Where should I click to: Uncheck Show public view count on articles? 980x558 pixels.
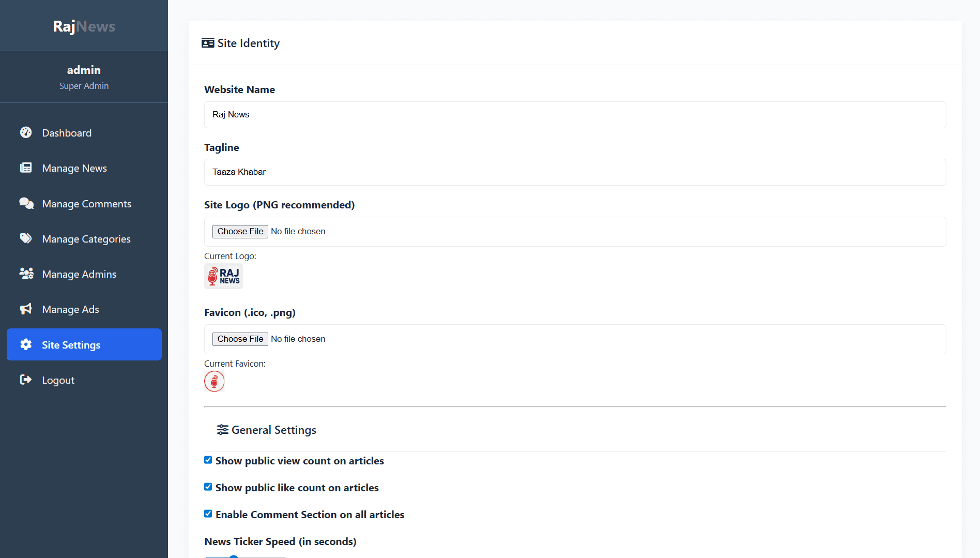[x=208, y=460]
